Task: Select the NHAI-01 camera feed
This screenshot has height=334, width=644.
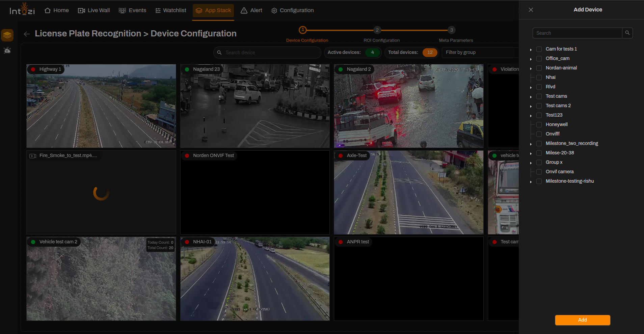Action: pos(255,279)
